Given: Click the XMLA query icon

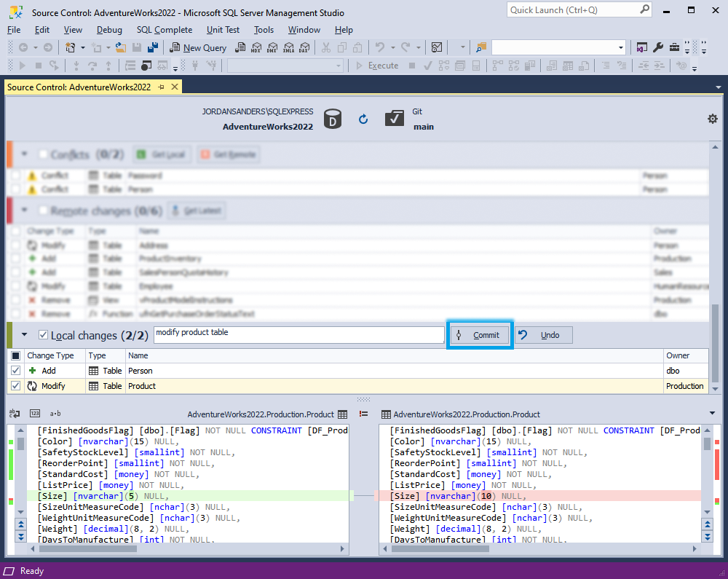Looking at the screenshot, I should click(289, 47).
